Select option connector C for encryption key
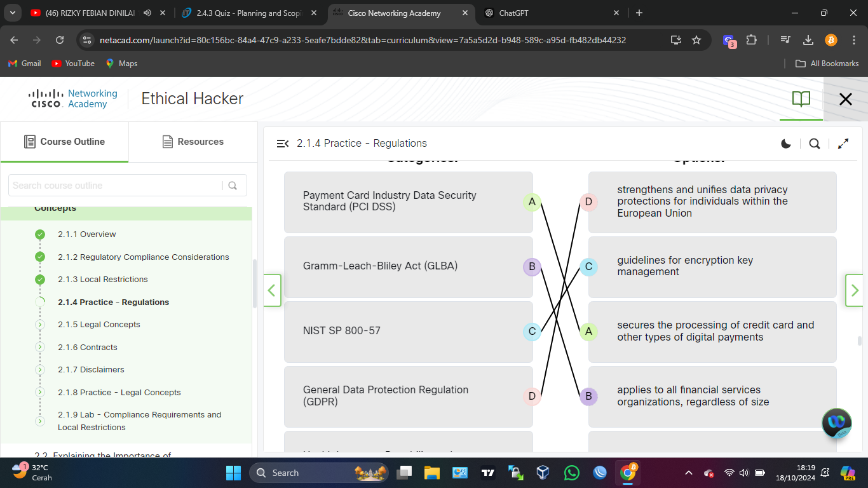The image size is (868, 488). click(588, 266)
